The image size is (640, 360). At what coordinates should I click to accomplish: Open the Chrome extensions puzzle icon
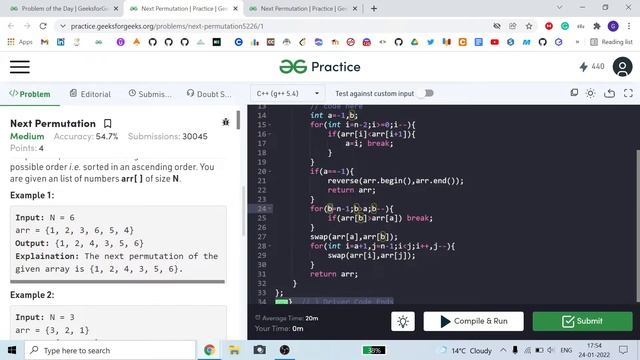pos(597,26)
